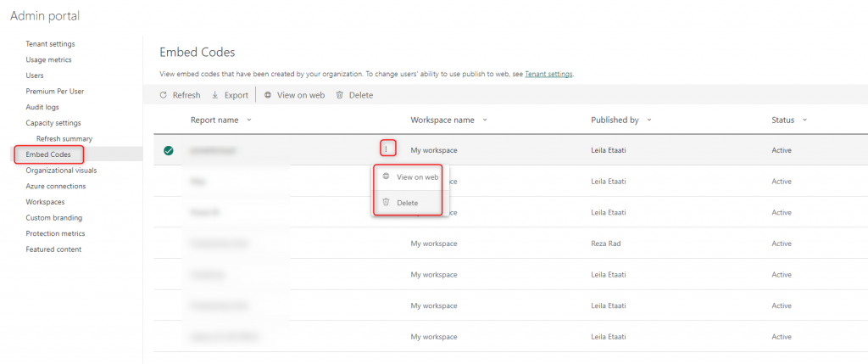Click the Delete trash icon in toolbar
This screenshot has height=364, width=868.
coord(340,95)
